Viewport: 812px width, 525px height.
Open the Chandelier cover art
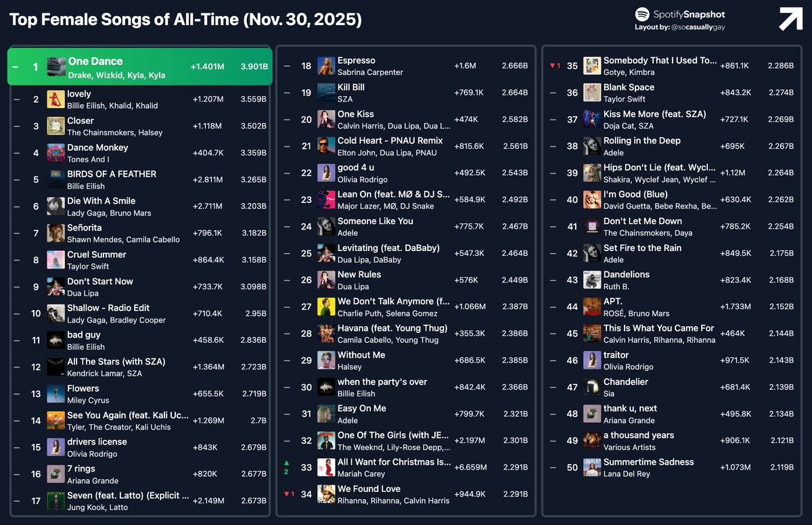coord(592,387)
